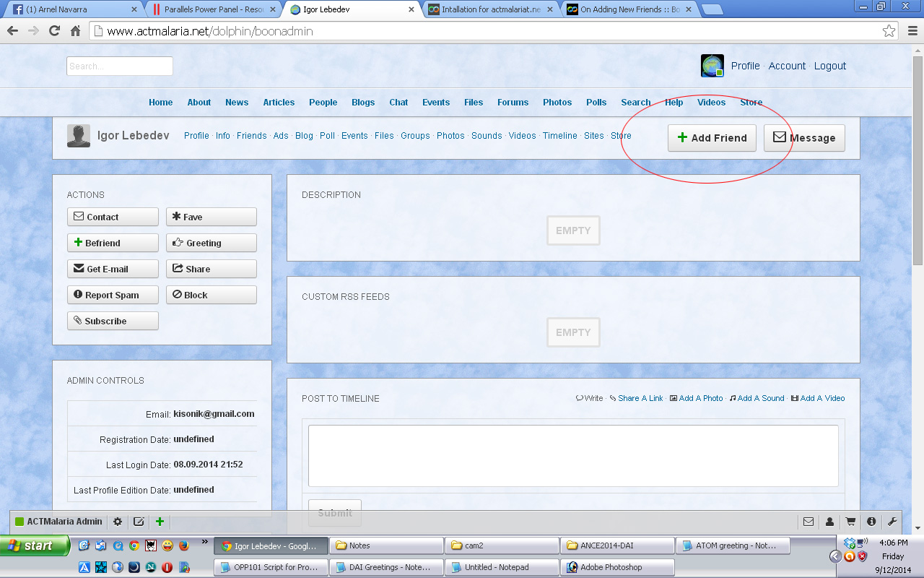Viewport: 924px width, 578px height.
Task: Click the red security shield tray icon
Action: (862, 556)
